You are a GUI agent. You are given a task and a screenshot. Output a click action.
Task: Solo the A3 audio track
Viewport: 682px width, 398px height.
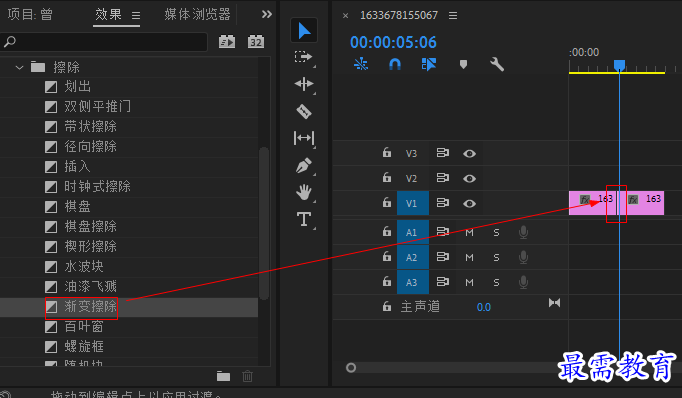click(496, 283)
